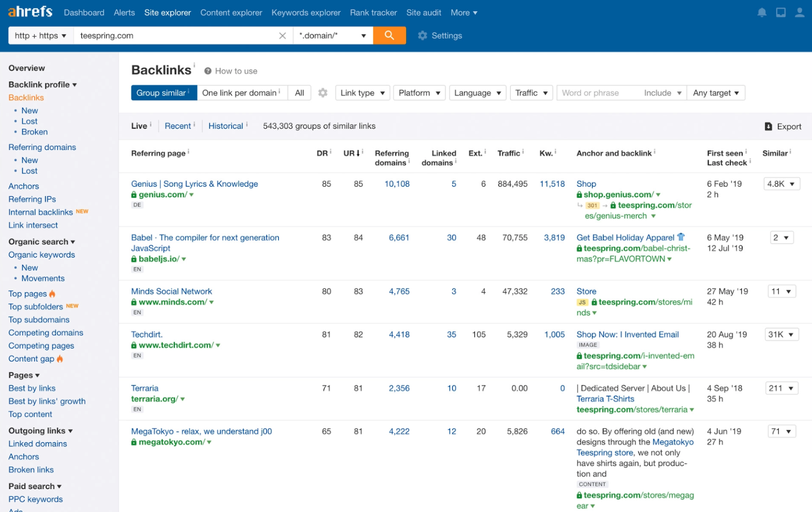Go to Alerts in top navigation

click(x=124, y=13)
